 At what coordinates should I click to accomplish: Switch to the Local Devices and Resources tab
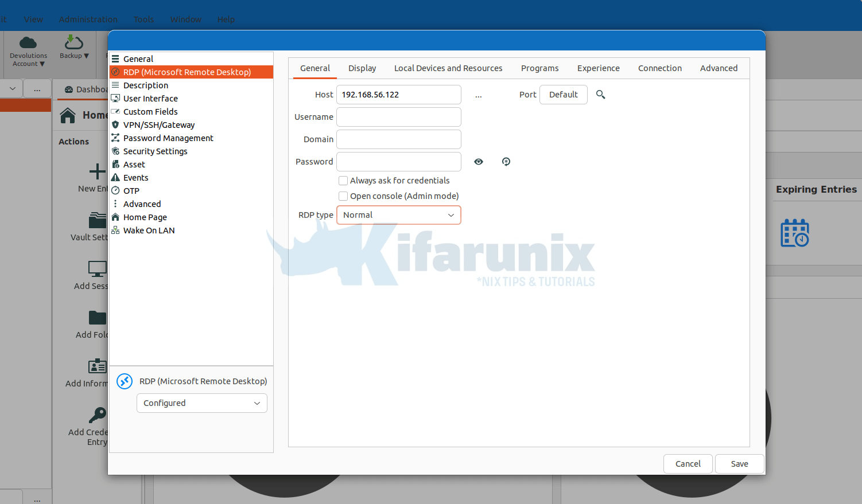pos(448,68)
